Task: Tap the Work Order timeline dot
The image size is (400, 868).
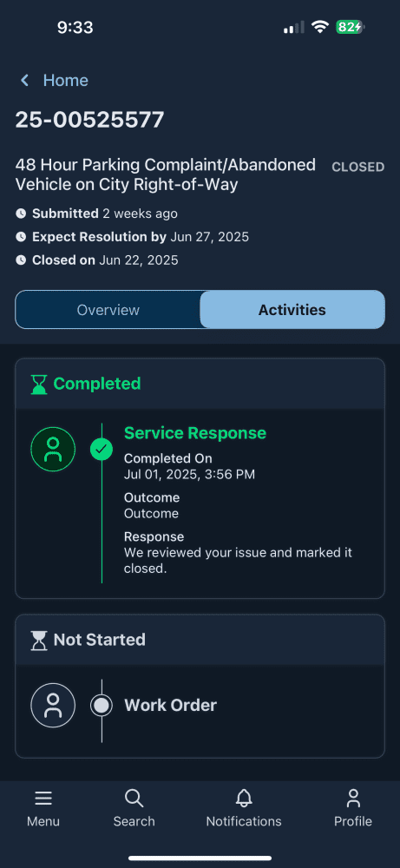Action: click(x=102, y=705)
